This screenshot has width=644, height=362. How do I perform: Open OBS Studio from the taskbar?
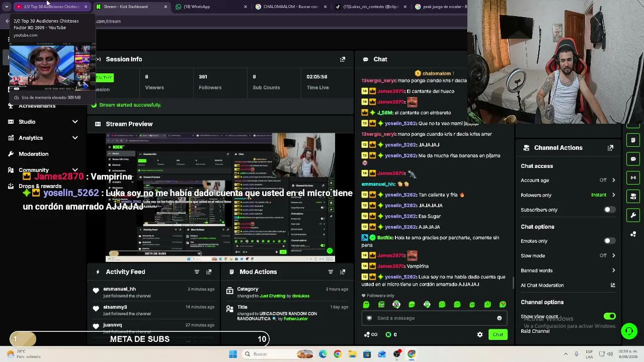point(397,354)
